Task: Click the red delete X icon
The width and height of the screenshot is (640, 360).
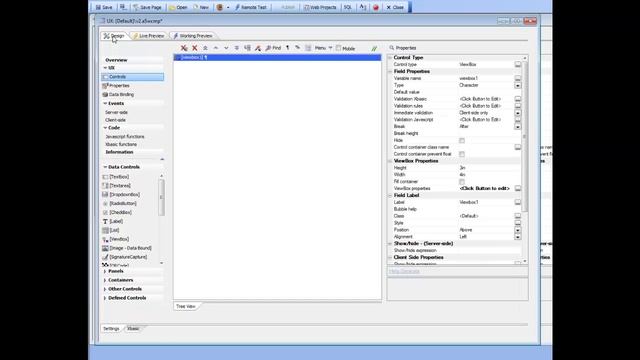Action: [195, 48]
